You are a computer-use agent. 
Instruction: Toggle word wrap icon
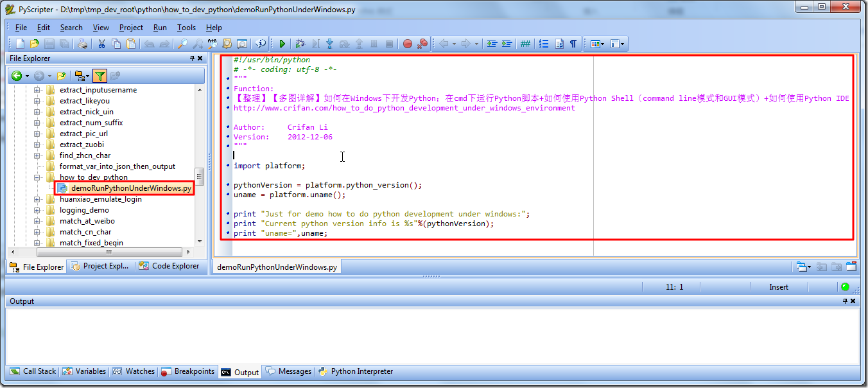coord(559,44)
